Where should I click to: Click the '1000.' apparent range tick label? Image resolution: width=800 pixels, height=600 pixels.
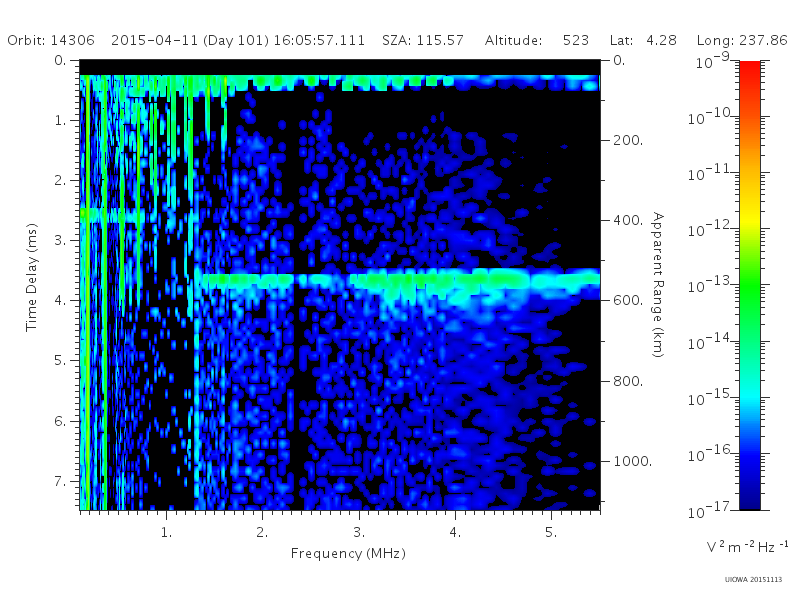point(633,461)
